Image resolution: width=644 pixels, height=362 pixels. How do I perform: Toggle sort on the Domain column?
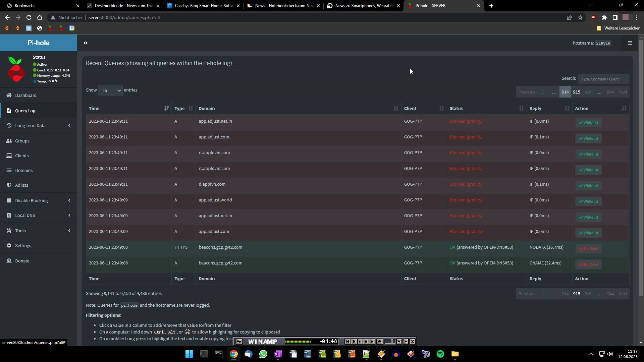point(396,108)
